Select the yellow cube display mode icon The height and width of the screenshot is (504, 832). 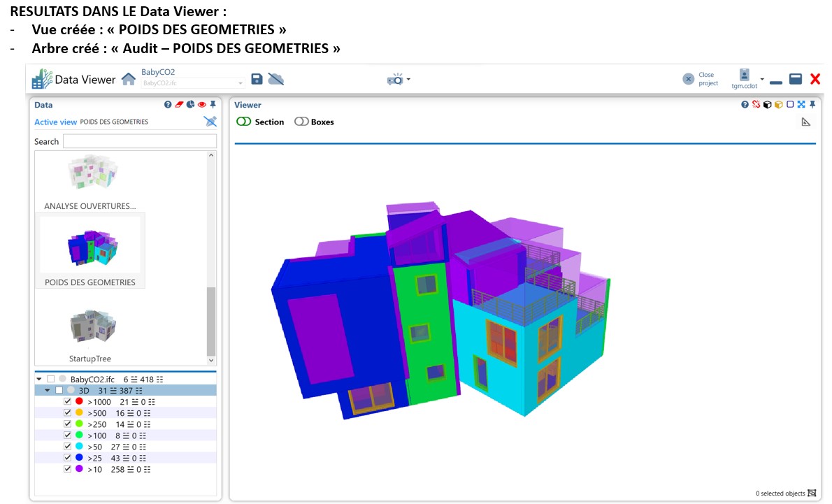point(778,105)
